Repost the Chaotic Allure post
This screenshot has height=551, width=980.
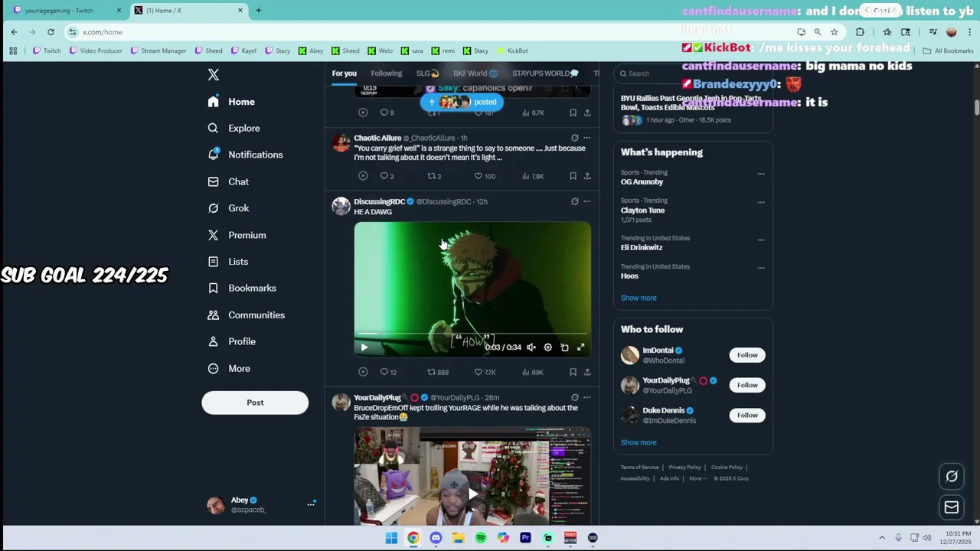[x=434, y=176]
